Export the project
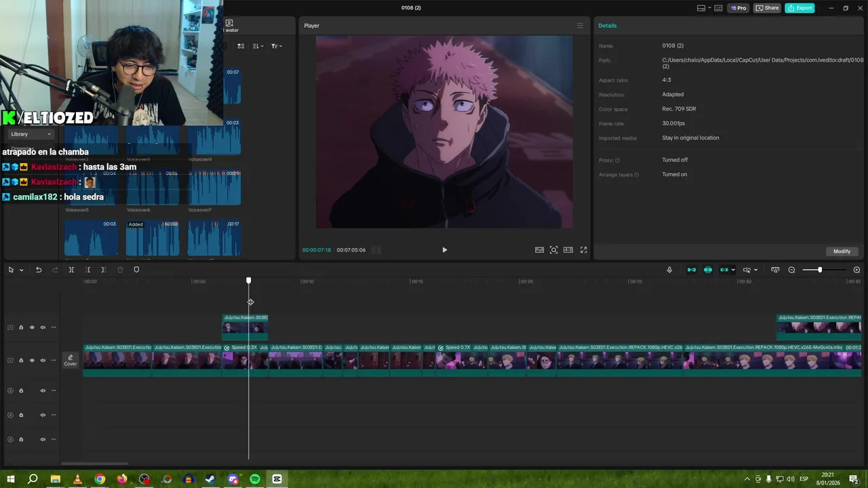This screenshot has height=488, width=868. [x=800, y=8]
